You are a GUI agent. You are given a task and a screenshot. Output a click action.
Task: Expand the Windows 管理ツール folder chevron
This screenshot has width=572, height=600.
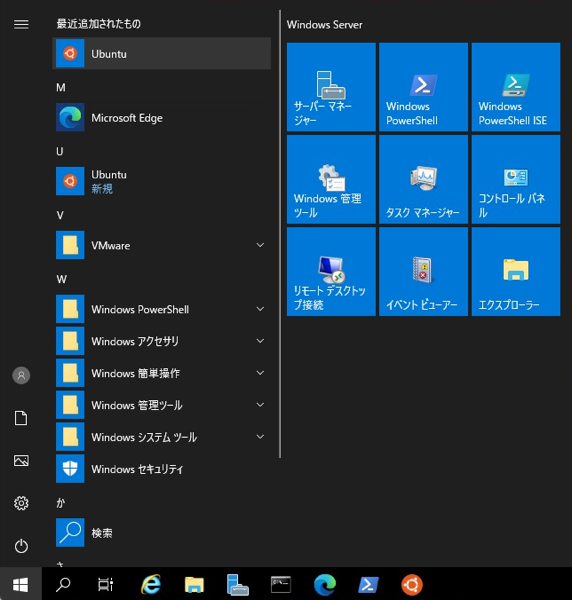[260, 404]
